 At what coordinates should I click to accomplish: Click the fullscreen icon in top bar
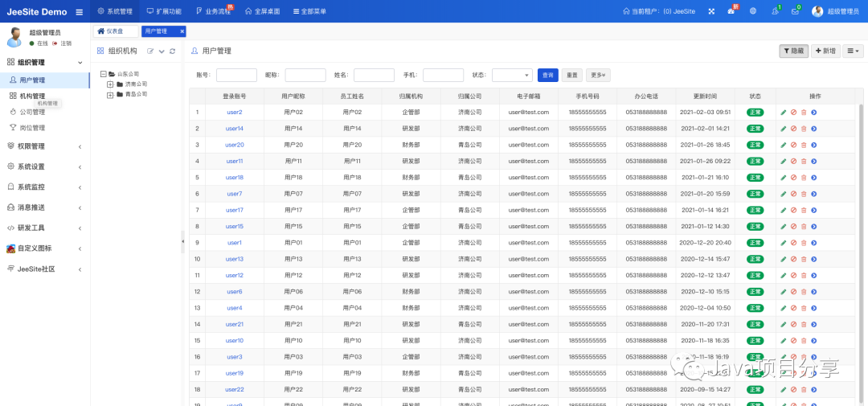pyautogui.click(x=710, y=11)
